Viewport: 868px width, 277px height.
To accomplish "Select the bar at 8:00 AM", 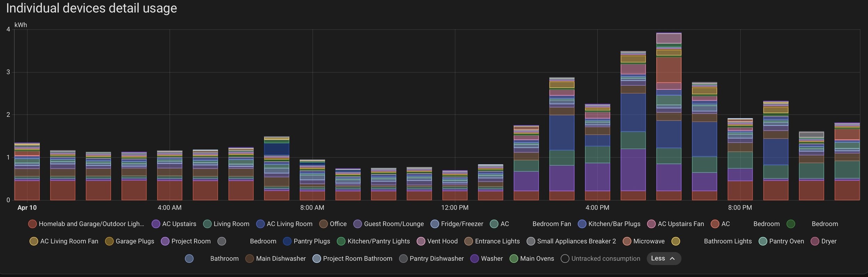I will (x=312, y=180).
